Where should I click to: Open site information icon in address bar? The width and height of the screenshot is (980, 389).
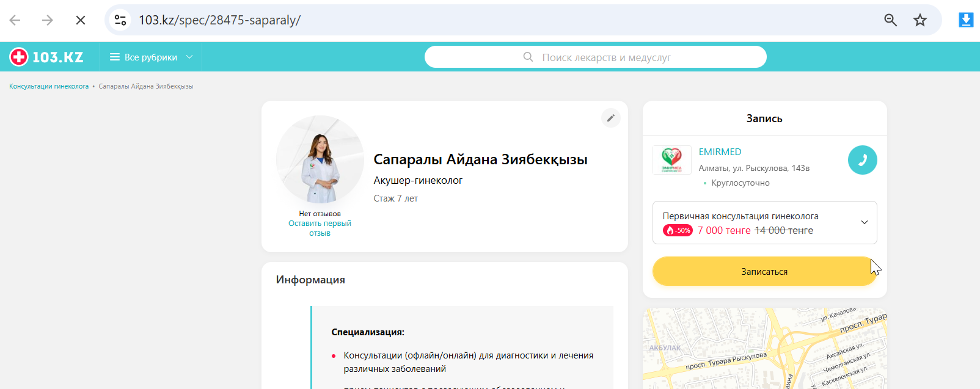click(x=120, y=20)
